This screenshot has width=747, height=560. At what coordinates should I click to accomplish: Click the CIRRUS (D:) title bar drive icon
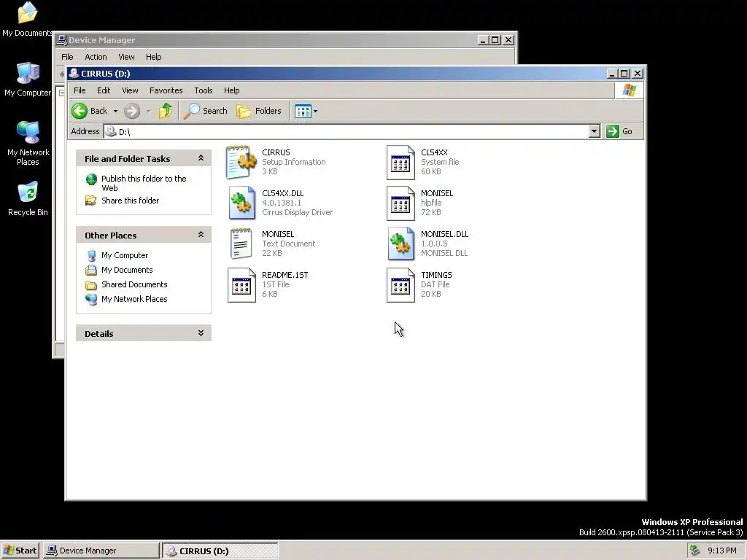click(x=74, y=74)
